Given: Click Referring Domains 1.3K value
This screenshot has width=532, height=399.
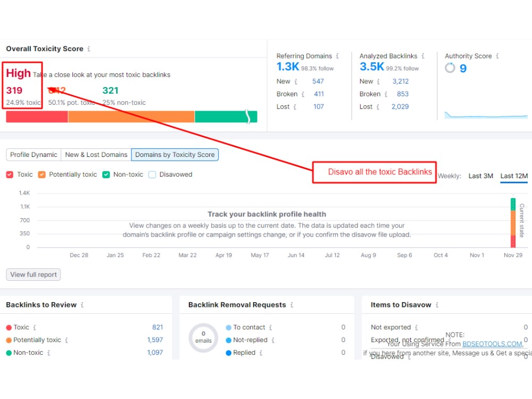Looking at the screenshot, I should pos(288,66).
